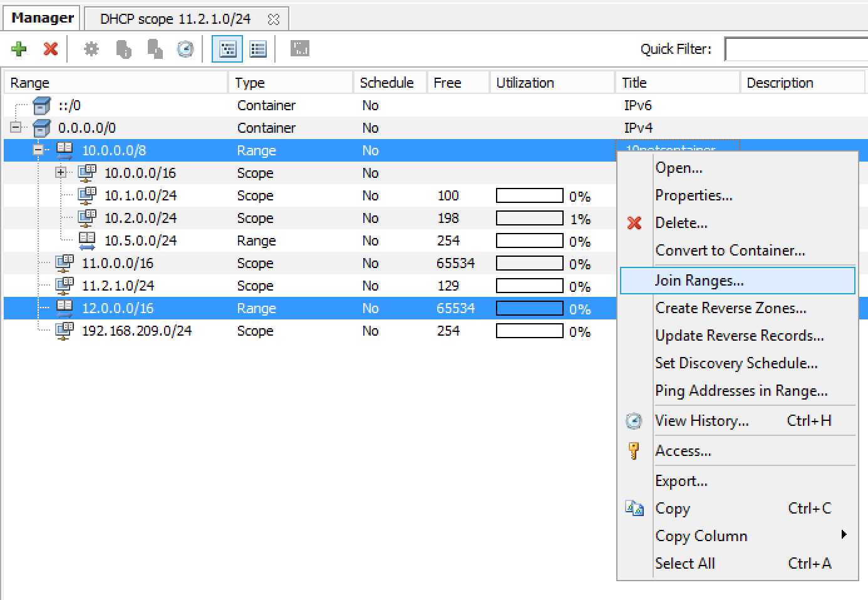Select the 192.168.209.0/24 scope row
868x600 pixels.
point(137,331)
